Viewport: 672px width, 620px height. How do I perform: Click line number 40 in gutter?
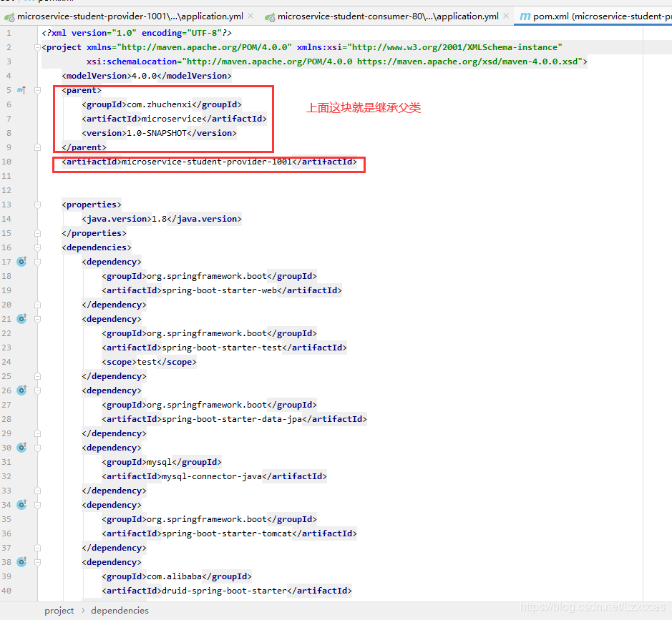[6, 591]
